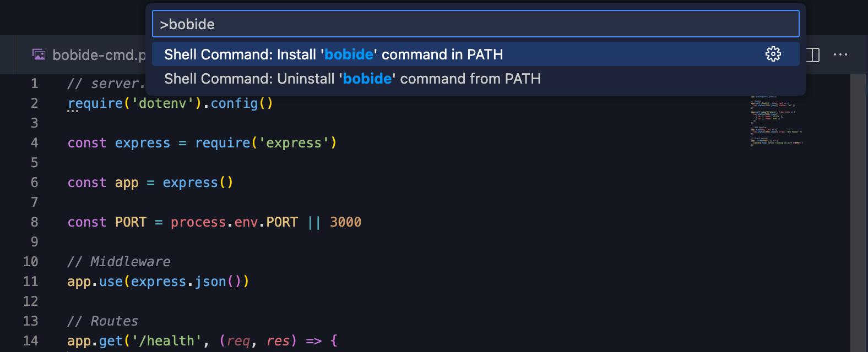Click the '// Middleware' comment
This screenshot has width=868, height=352.
click(118, 262)
